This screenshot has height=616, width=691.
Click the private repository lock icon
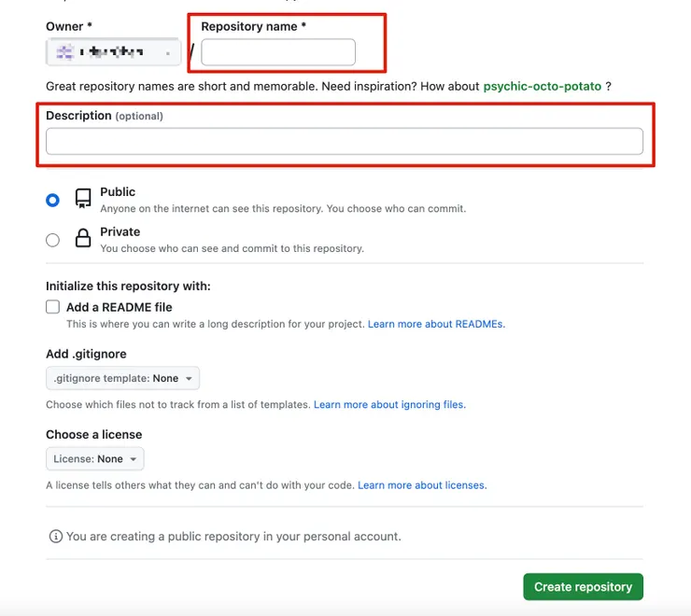pyautogui.click(x=83, y=239)
